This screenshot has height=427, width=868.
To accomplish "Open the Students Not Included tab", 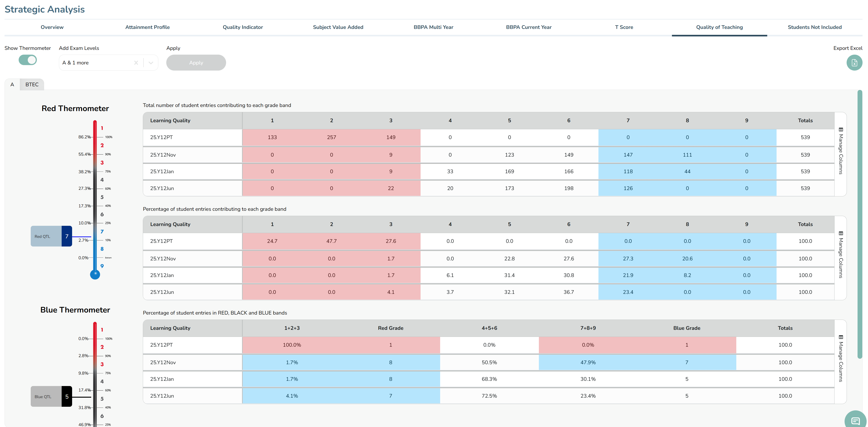I will [815, 27].
